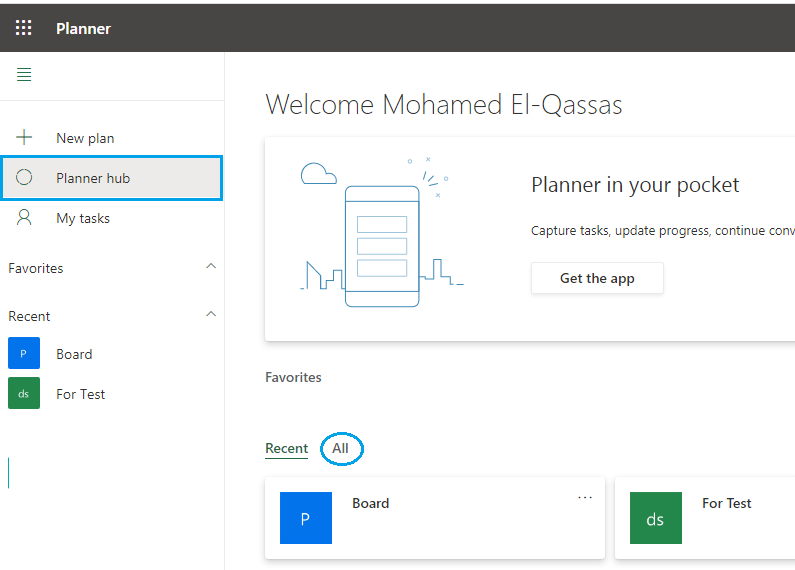The image size is (795, 570).
Task: Click the Recent heading in sidebar
Action: (29, 316)
